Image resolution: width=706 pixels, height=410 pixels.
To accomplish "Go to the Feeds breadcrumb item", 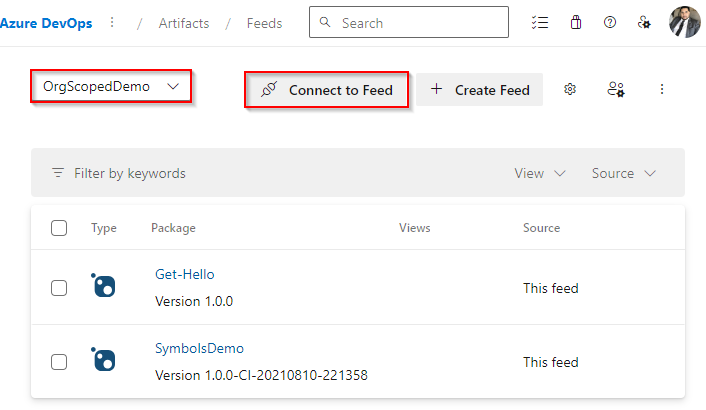I will click(263, 23).
